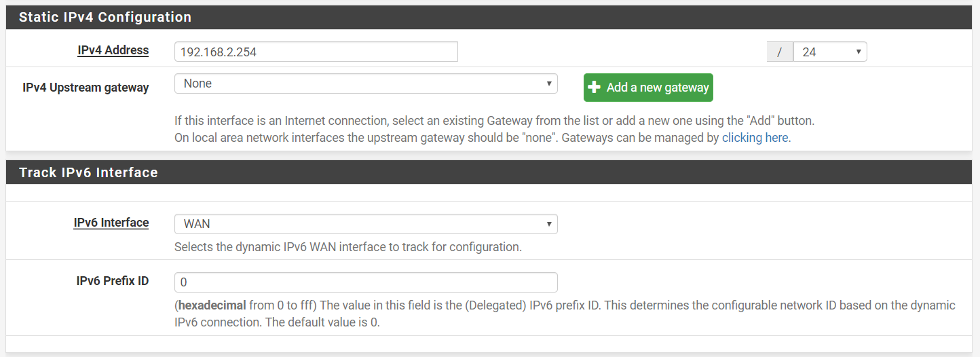
Task: Click the 'Selects the dynamic IPv6 WAN' help text
Action: [348, 247]
